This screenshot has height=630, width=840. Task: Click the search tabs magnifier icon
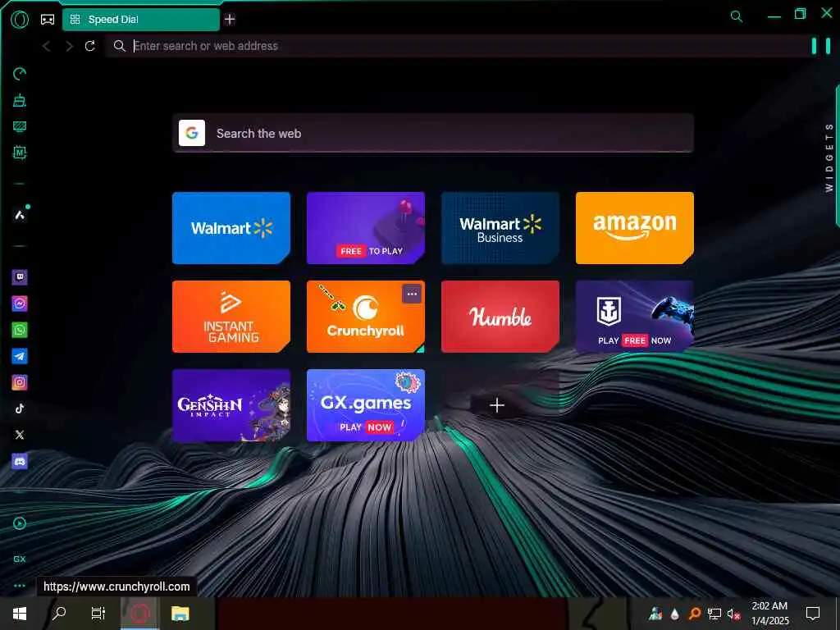point(737,16)
